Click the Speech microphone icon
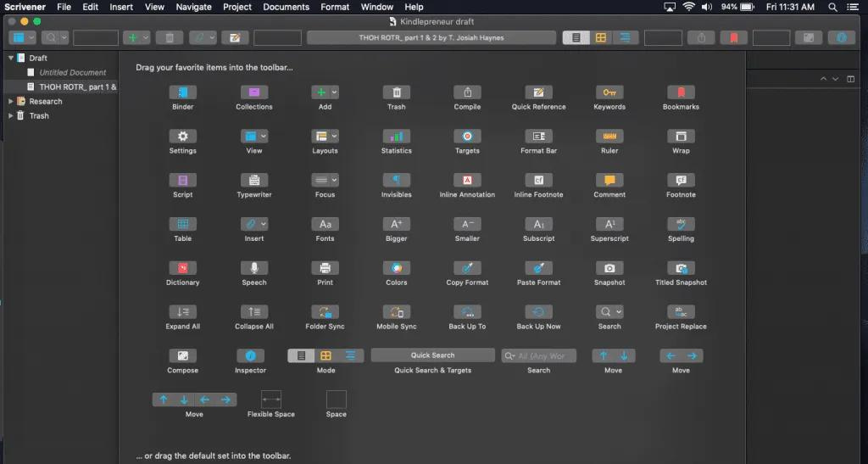 click(x=254, y=268)
